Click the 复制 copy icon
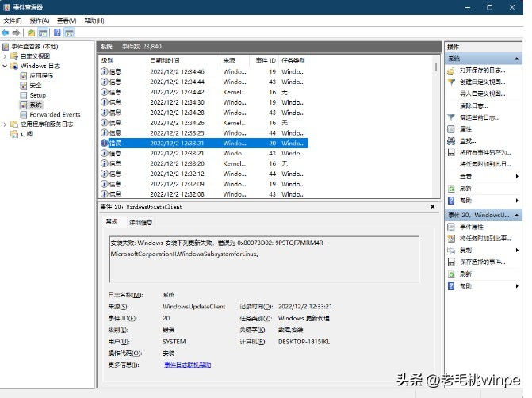Screen dimensions: 532x398 [451, 251]
